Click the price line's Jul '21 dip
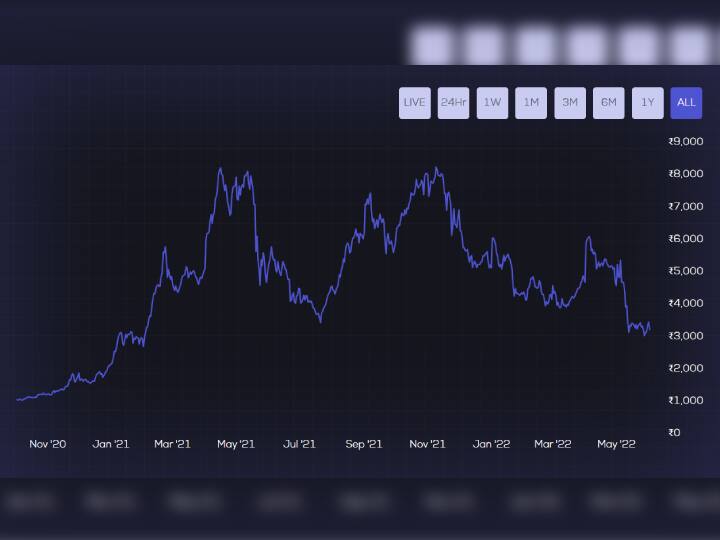 click(x=320, y=321)
